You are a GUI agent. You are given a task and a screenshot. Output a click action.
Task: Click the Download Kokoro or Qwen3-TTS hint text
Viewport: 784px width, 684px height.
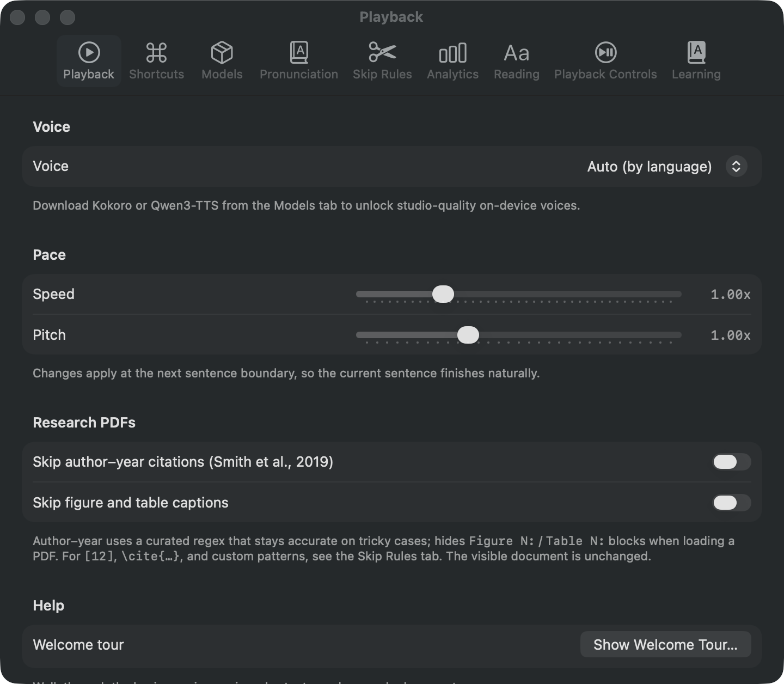click(307, 206)
